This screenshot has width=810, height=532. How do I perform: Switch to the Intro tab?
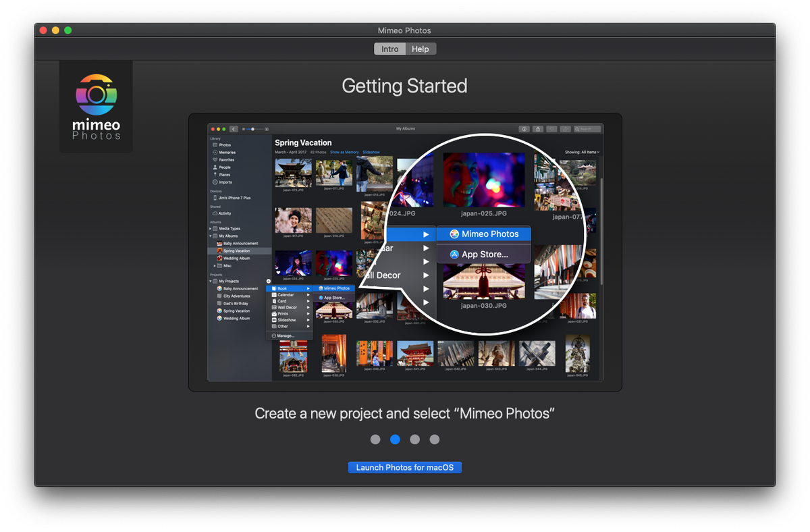pos(389,49)
